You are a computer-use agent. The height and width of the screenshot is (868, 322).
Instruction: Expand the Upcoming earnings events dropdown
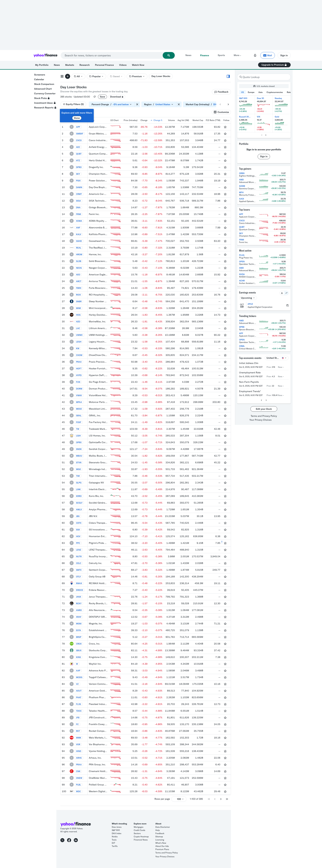pos(248,298)
